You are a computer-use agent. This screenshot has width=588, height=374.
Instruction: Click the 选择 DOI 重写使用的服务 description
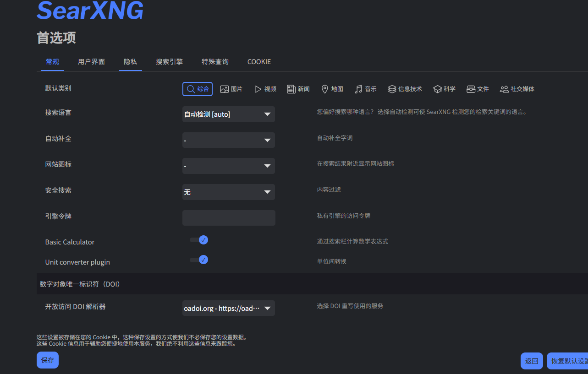[350, 306]
